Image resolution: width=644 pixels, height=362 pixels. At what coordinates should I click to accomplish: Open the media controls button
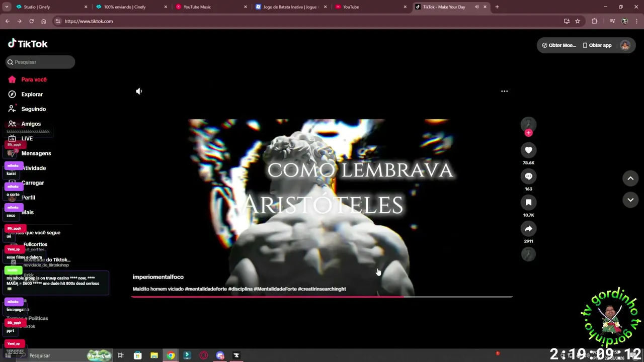click(x=612, y=21)
